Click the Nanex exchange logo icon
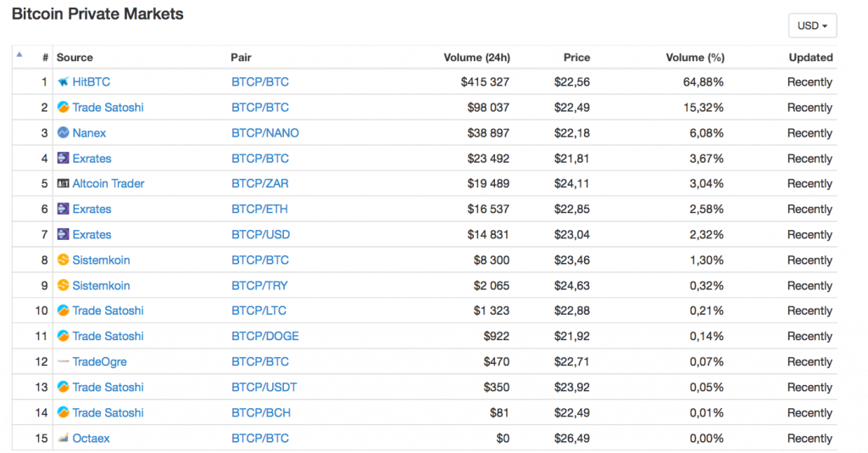Viewport: 868px width, 453px height. pos(63,133)
